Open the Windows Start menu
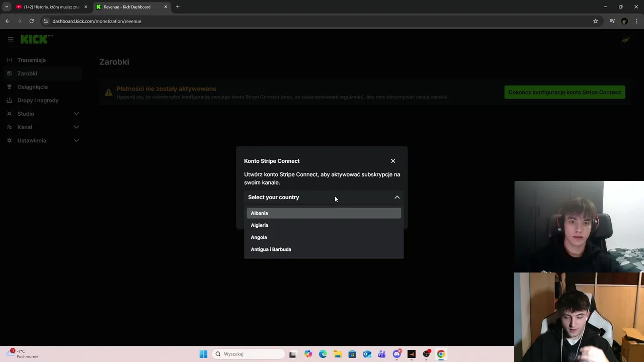 coord(203,354)
